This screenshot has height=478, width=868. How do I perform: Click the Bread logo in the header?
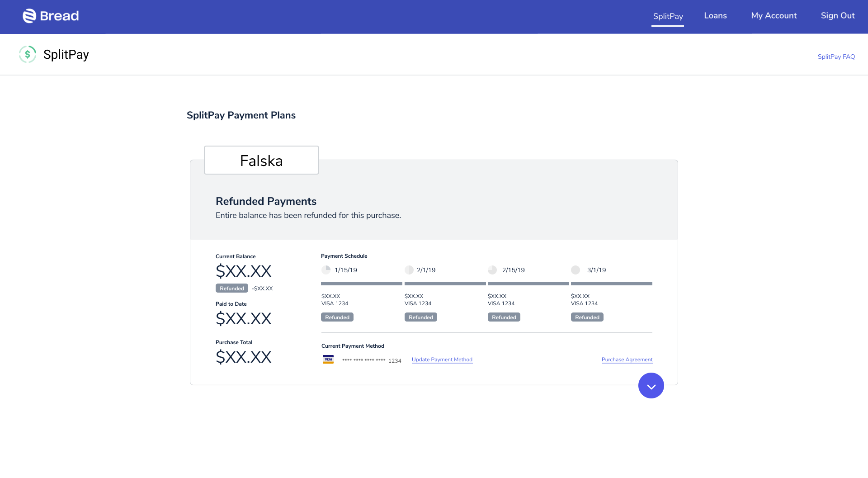(51, 16)
